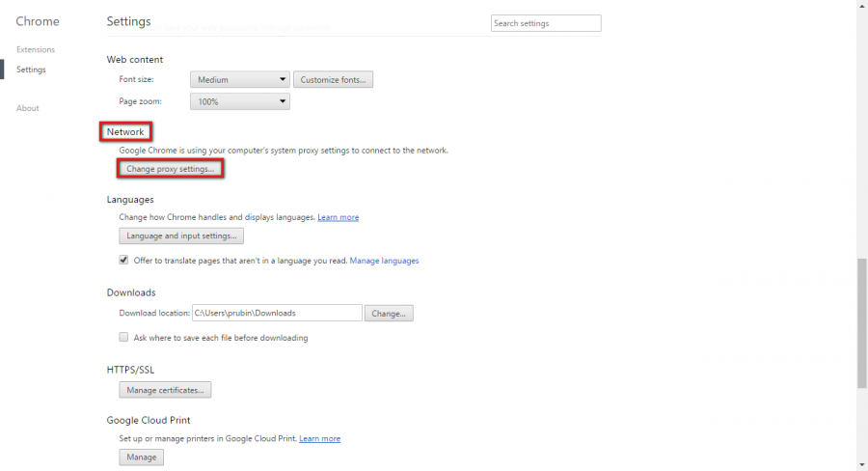The width and height of the screenshot is (868, 471).
Task: Open the Page zoom 100% dropdown
Action: 240,101
